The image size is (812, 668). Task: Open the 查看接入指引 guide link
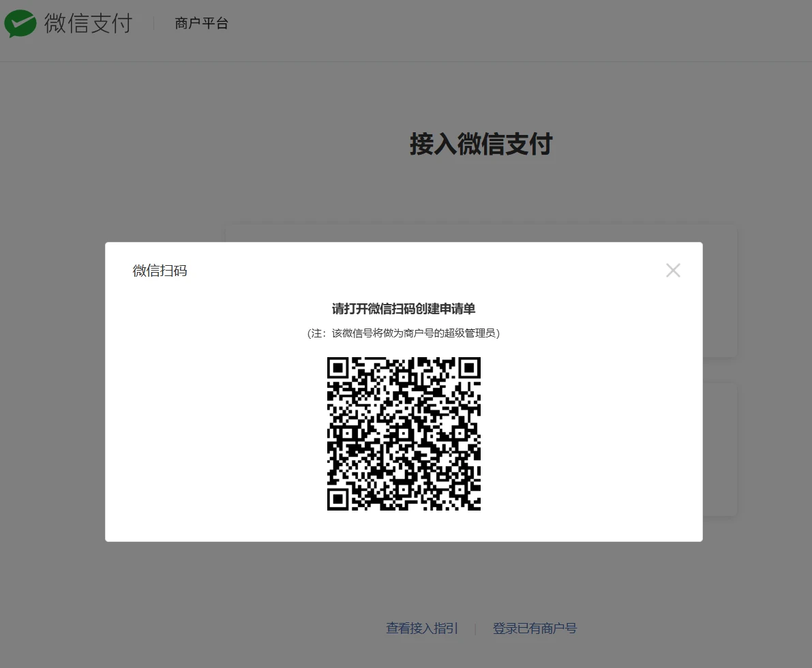point(421,628)
